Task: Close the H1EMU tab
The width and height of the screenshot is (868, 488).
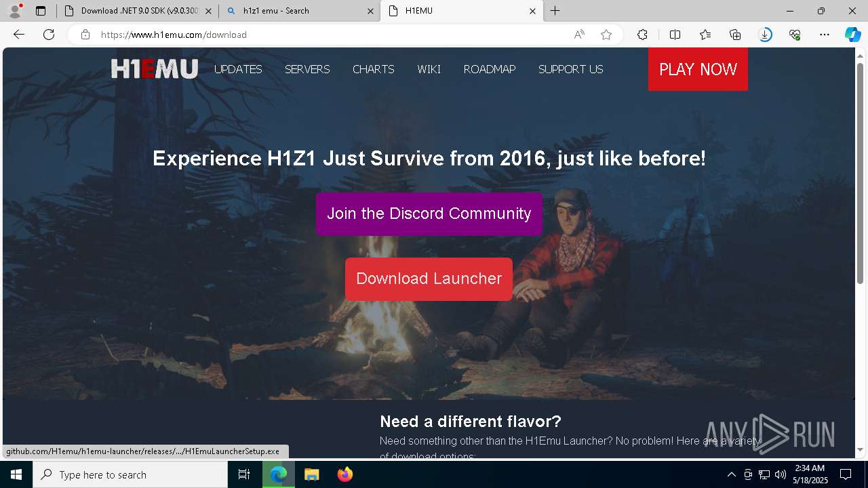Action: pyautogui.click(x=532, y=11)
